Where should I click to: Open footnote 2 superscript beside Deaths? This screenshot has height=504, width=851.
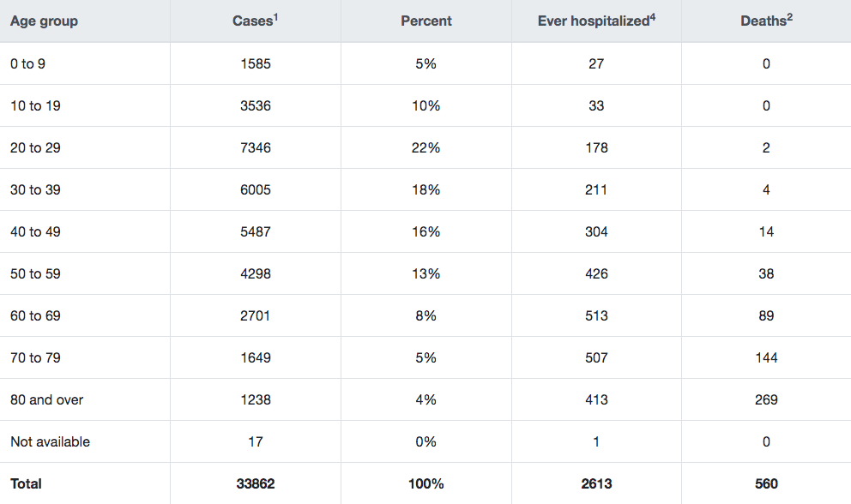(x=790, y=17)
